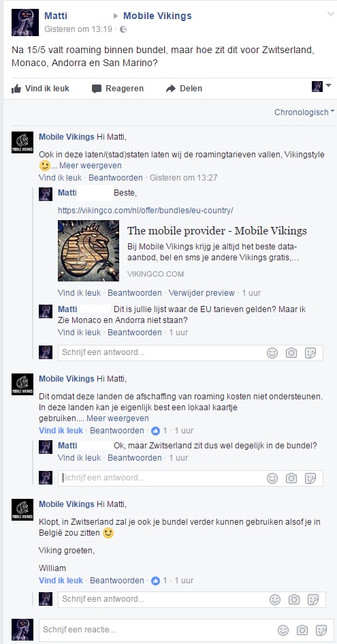Click camera icon in bottom 'Schrijf een reactie' field

tap(302, 630)
